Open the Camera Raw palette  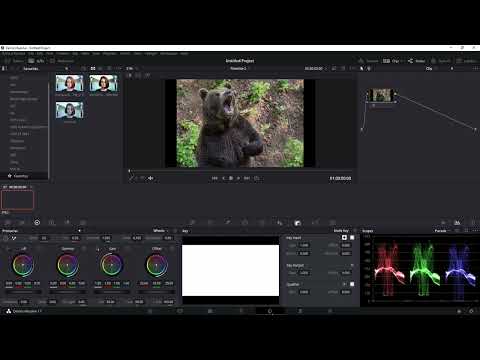click(x=7, y=222)
